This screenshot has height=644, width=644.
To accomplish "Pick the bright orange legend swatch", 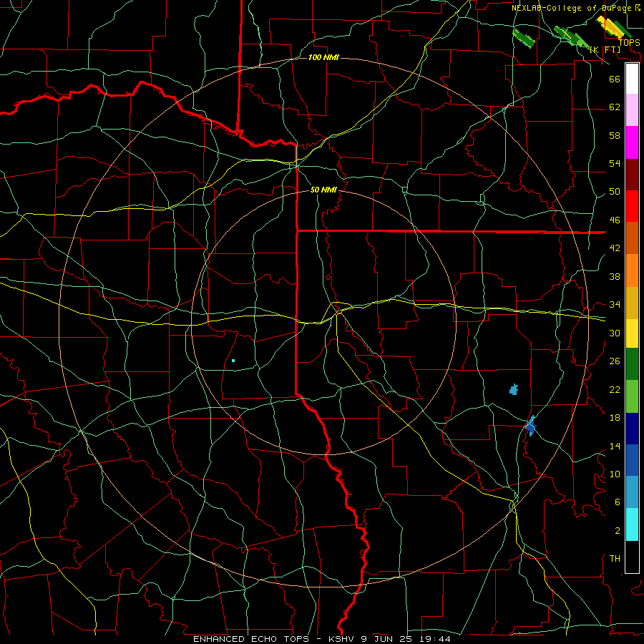I will pyautogui.click(x=632, y=270).
